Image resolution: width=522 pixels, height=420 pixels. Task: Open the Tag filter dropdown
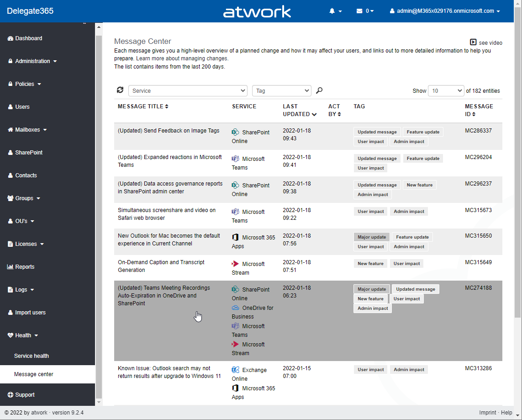[281, 91]
